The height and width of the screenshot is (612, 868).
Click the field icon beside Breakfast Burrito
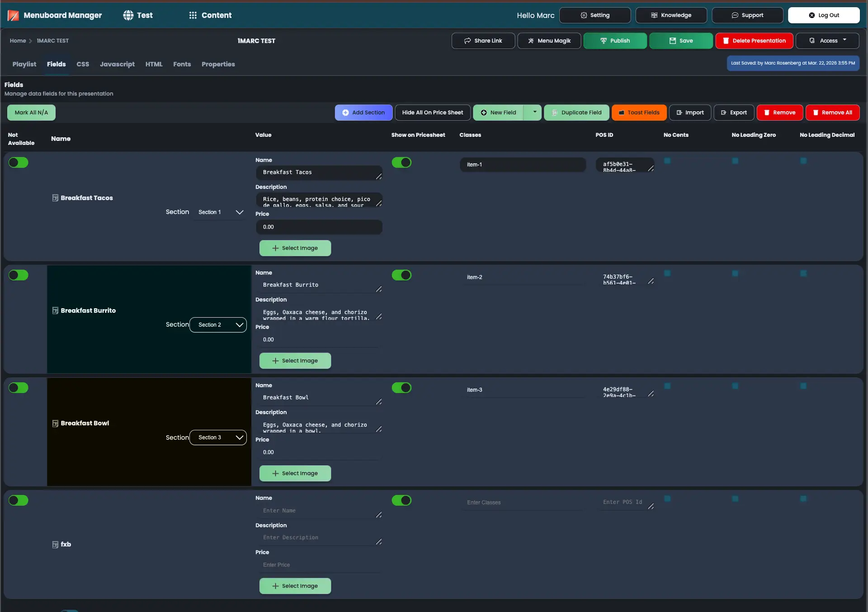pyautogui.click(x=55, y=311)
